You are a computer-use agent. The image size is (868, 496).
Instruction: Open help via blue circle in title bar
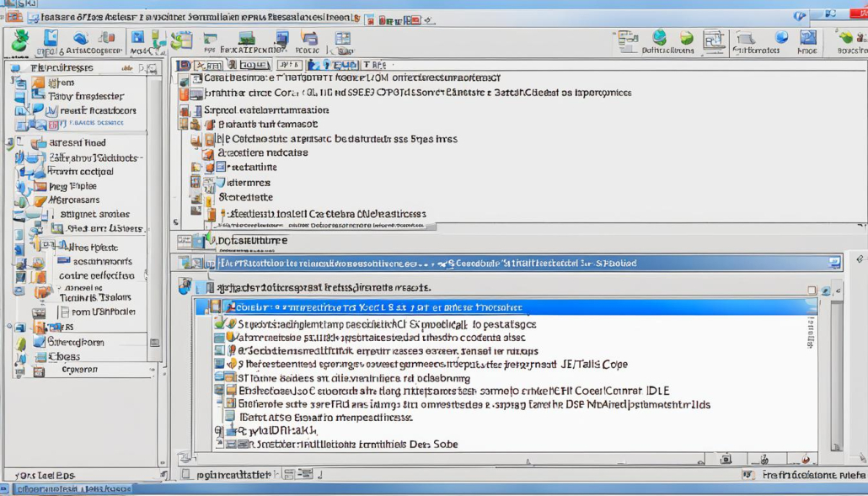point(800,16)
